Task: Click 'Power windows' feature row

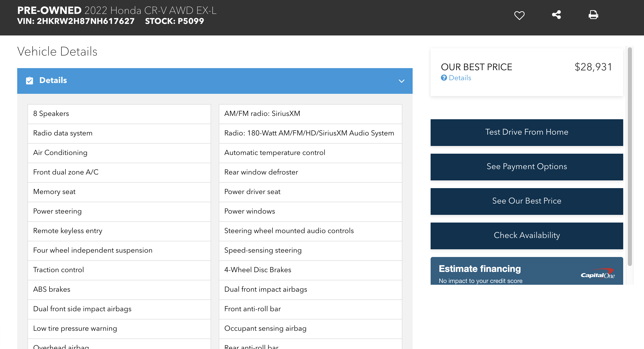Action: (x=310, y=212)
